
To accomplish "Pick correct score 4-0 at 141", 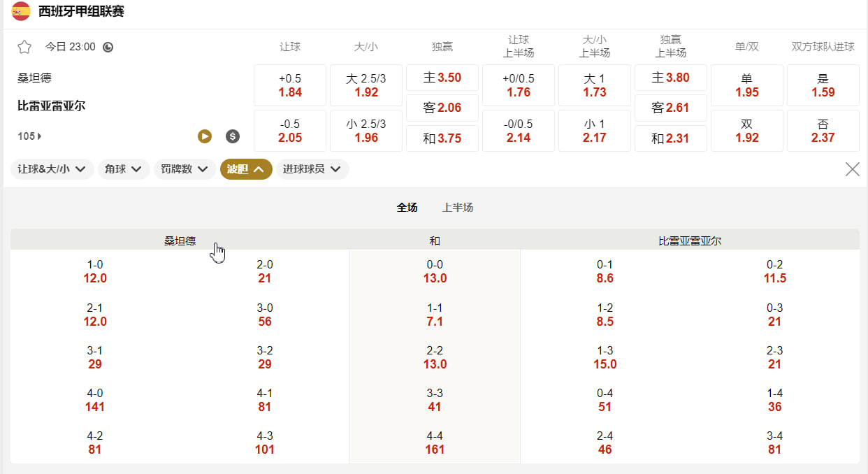I will tap(95, 400).
